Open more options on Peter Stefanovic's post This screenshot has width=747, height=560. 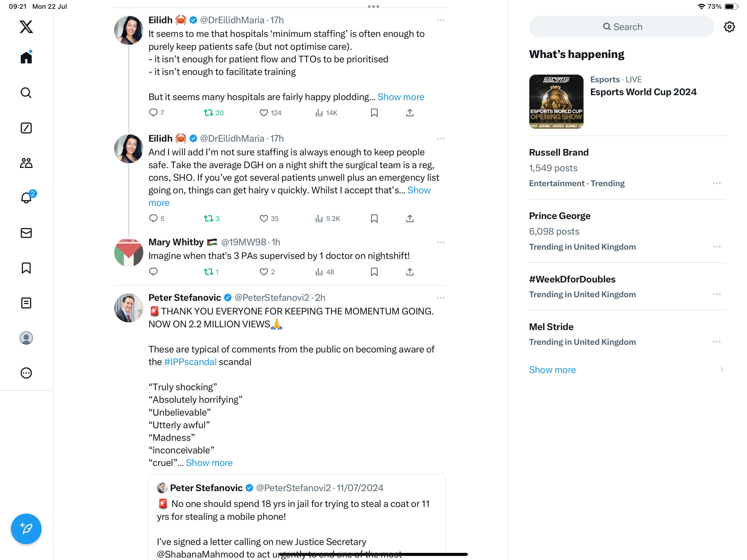(x=441, y=297)
